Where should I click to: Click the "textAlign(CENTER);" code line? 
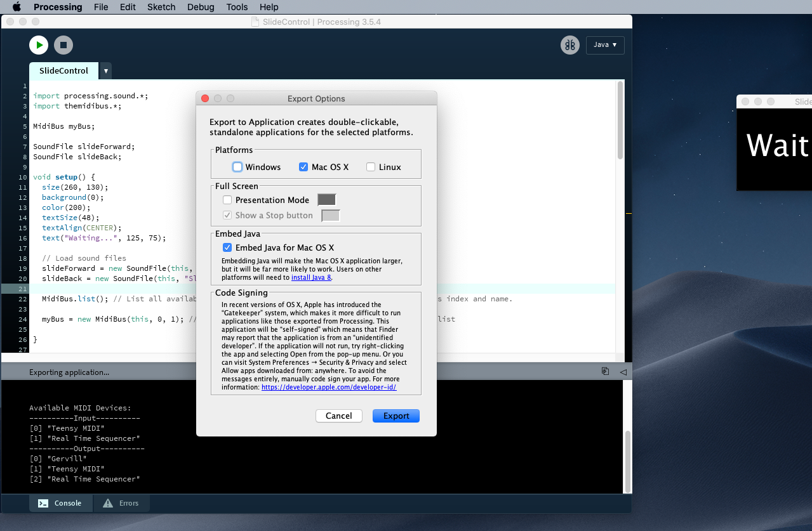pyautogui.click(x=81, y=228)
